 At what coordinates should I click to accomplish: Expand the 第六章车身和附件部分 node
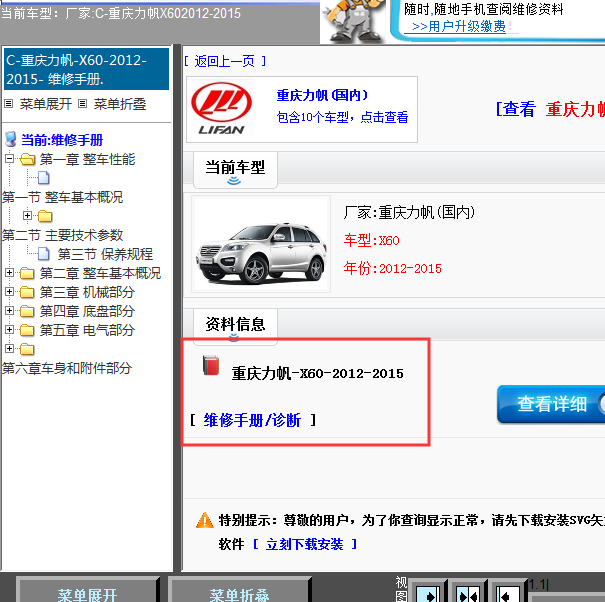(x=9, y=348)
